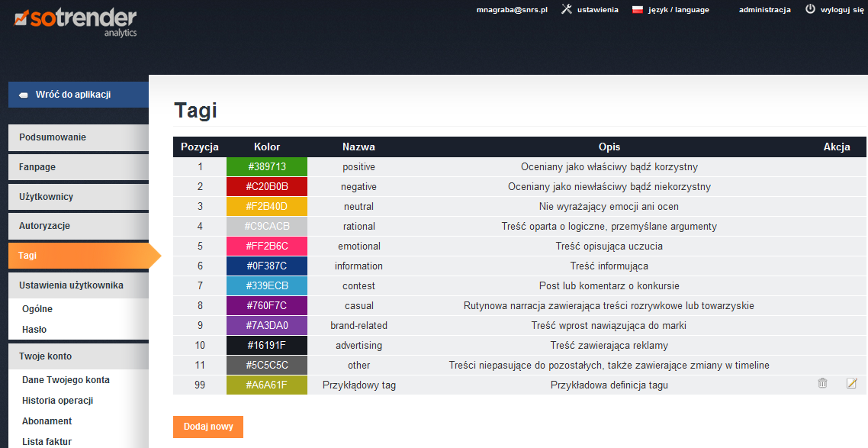Image resolution: width=868 pixels, height=448 pixels.
Task: Open Hasło under user settings
Action: 34,330
